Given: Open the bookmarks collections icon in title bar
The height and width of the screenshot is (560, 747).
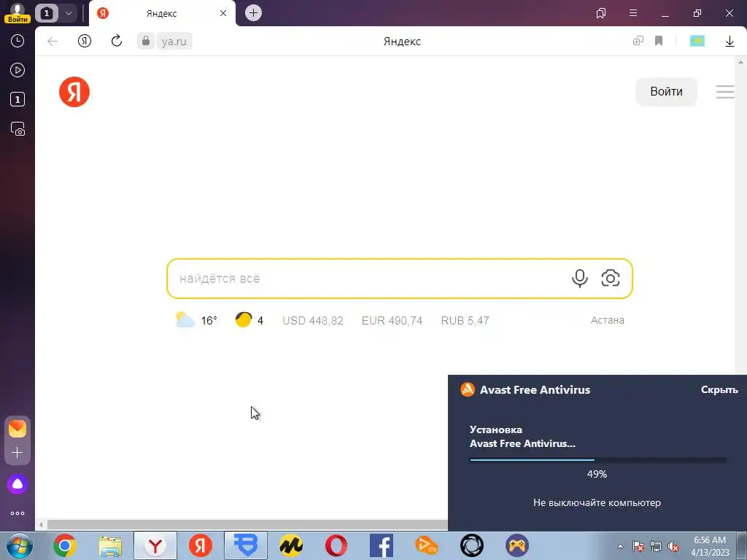Looking at the screenshot, I should pos(601,13).
